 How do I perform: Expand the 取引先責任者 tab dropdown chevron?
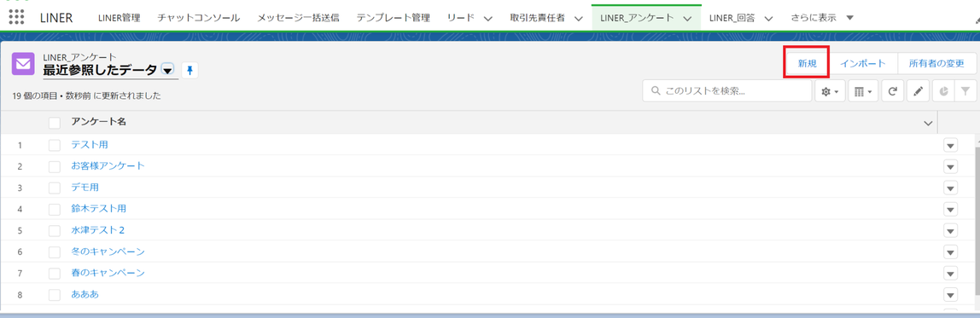click(579, 18)
